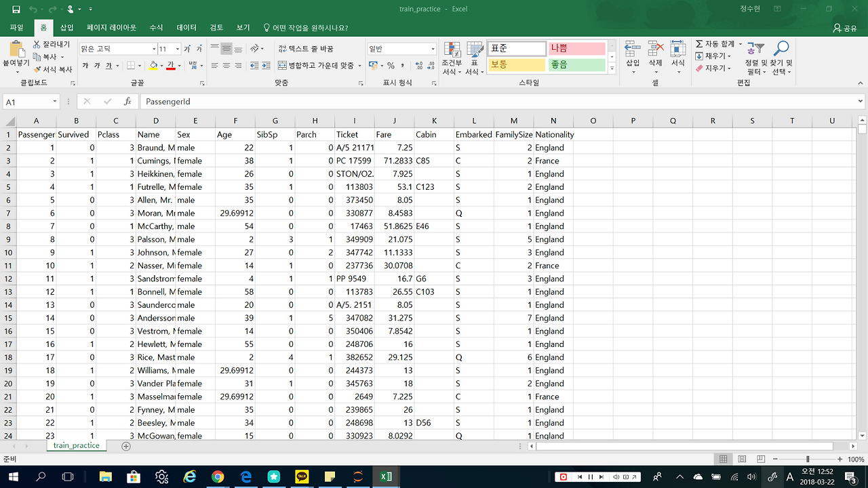Toggle left text alignment

pos(215,66)
